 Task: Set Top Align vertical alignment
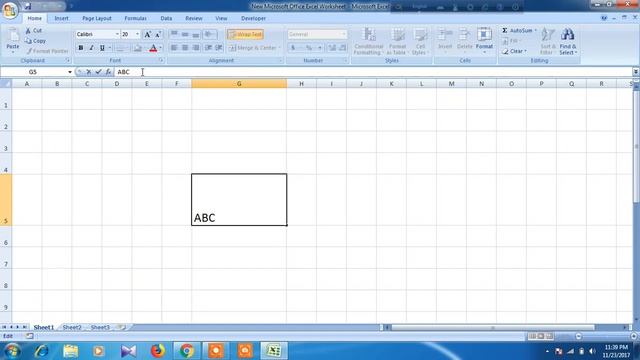pyautogui.click(x=174, y=34)
